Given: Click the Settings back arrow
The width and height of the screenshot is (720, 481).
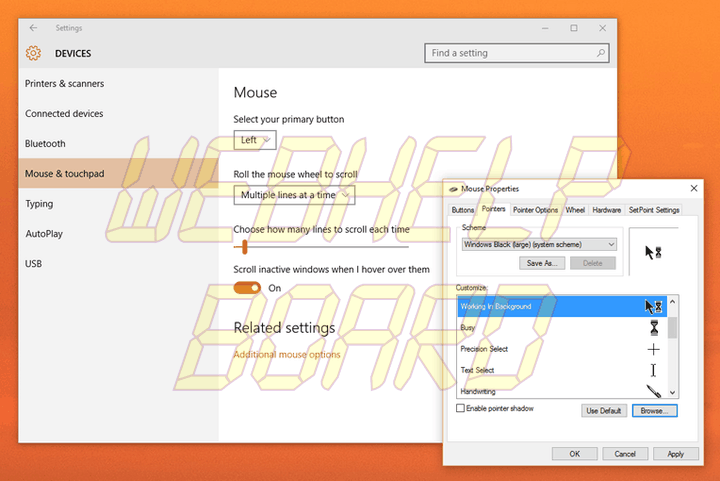Looking at the screenshot, I should pyautogui.click(x=33, y=28).
